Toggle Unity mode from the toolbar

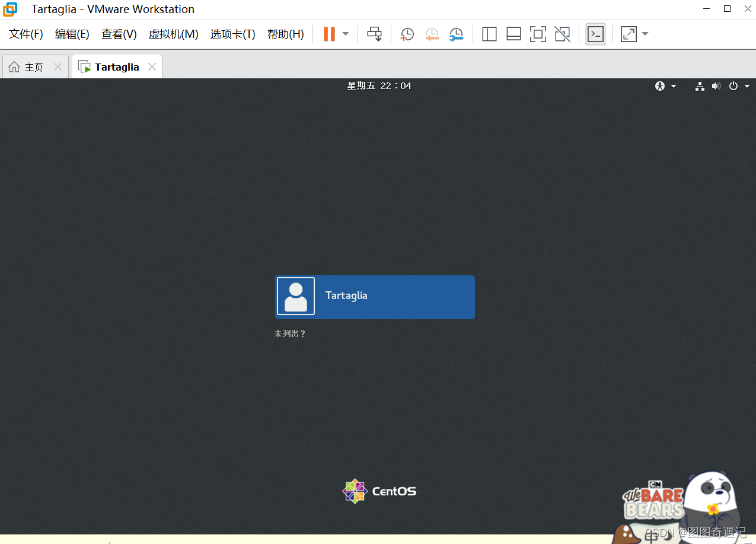click(x=562, y=34)
